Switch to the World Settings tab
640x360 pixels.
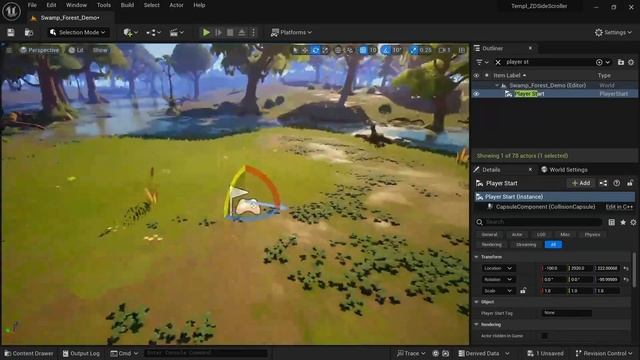(x=564, y=170)
